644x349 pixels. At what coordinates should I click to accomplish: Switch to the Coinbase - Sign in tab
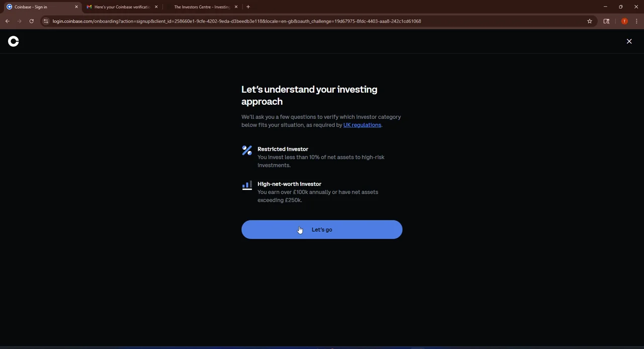[x=41, y=7]
